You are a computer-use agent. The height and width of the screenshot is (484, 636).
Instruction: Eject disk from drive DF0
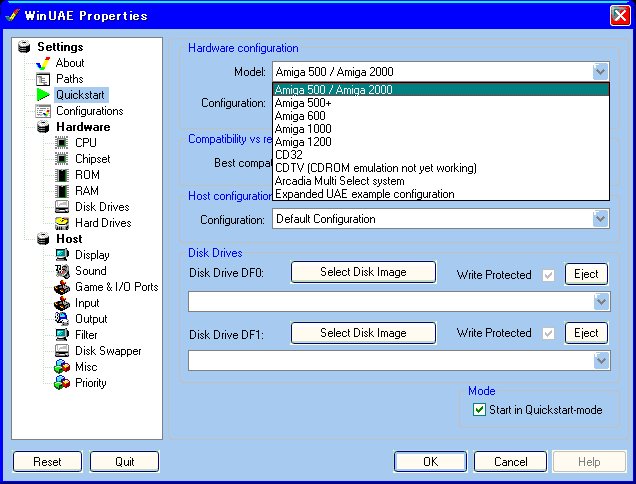(586, 274)
